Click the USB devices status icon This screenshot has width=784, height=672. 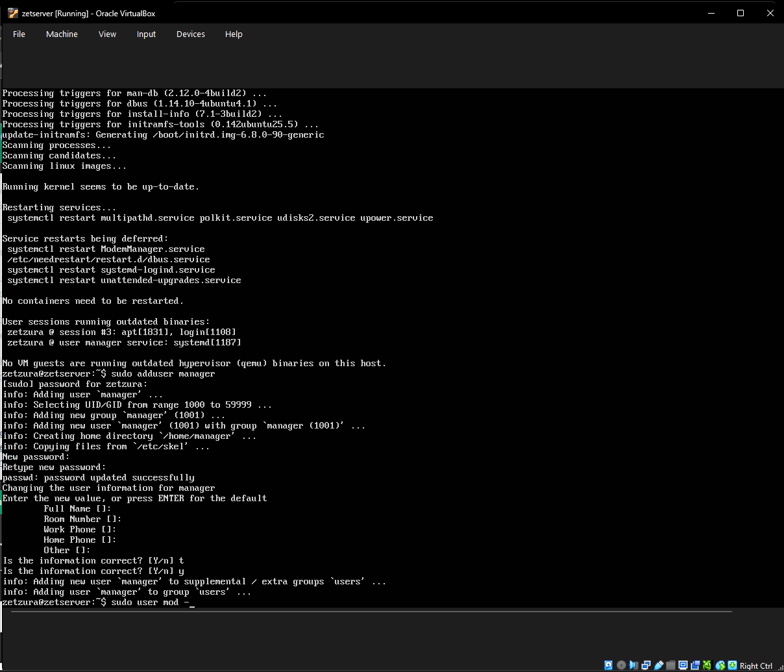click(x=659, y=666)
